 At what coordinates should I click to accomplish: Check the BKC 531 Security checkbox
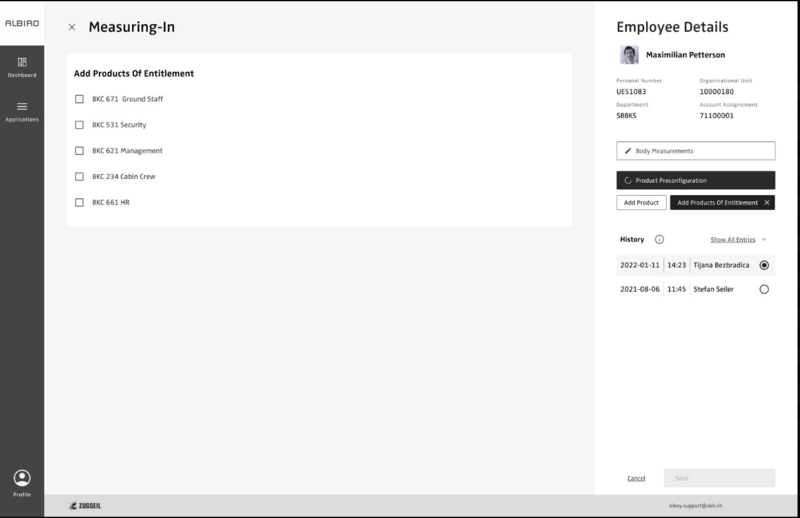80,125
